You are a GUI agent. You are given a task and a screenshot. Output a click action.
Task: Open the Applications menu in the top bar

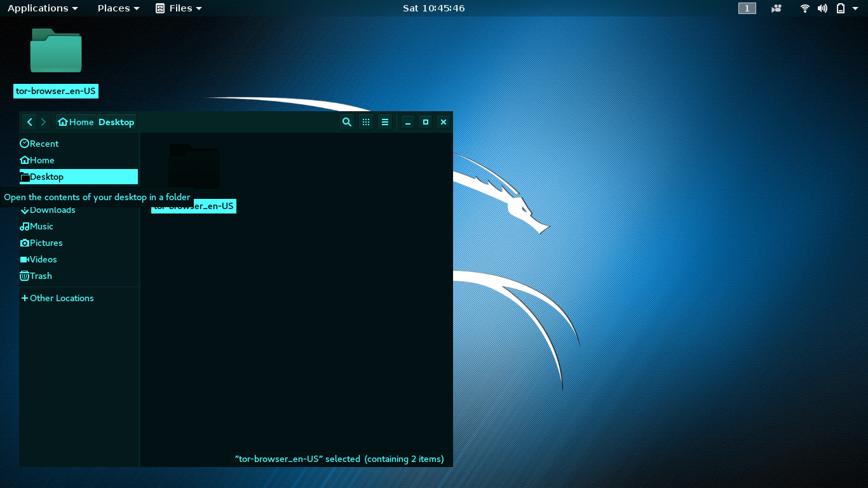click(x=43, y=8)
